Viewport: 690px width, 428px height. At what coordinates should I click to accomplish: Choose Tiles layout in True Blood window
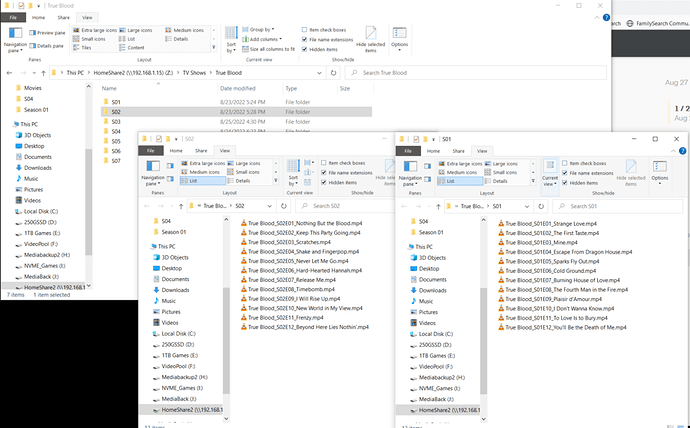[83, 48]
